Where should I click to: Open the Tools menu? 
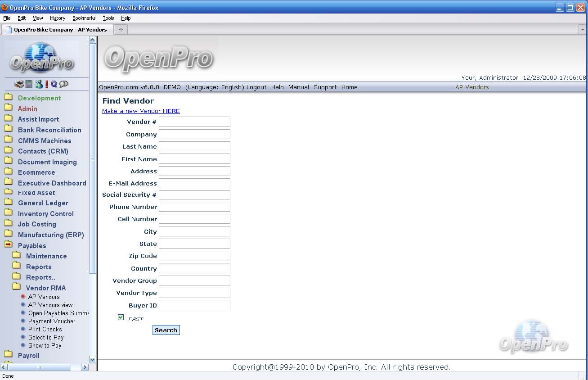click(x=108, y=18)
